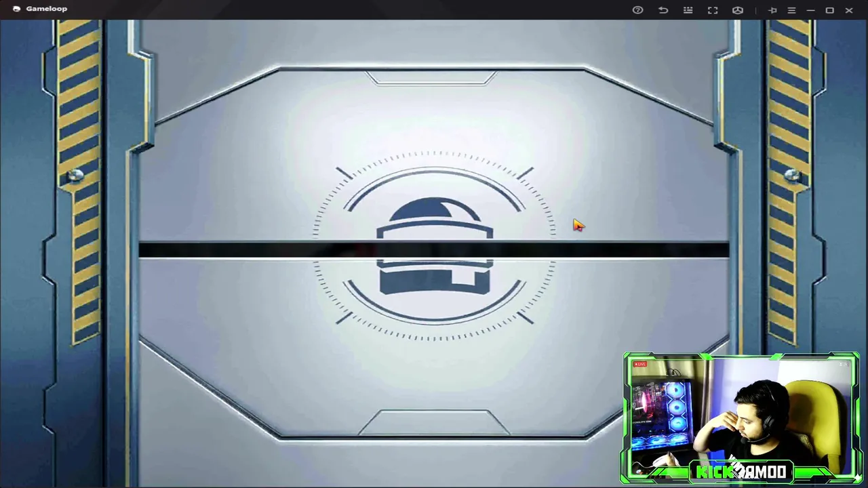This screenshot has height=488, width=868.
Task: Toggle fullscreen mode in Gameloop
Action: [713, 10]
